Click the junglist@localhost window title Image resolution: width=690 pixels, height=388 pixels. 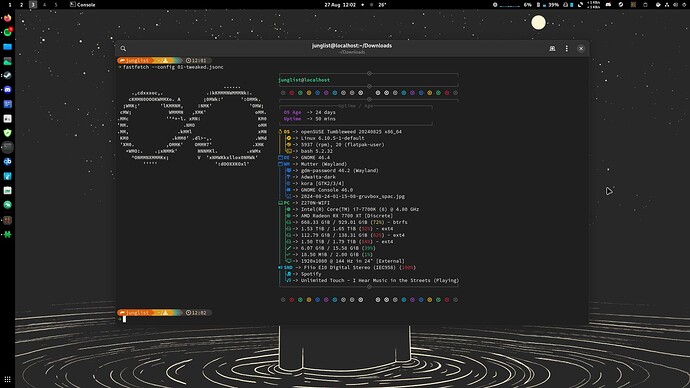[x=352, y=46]
